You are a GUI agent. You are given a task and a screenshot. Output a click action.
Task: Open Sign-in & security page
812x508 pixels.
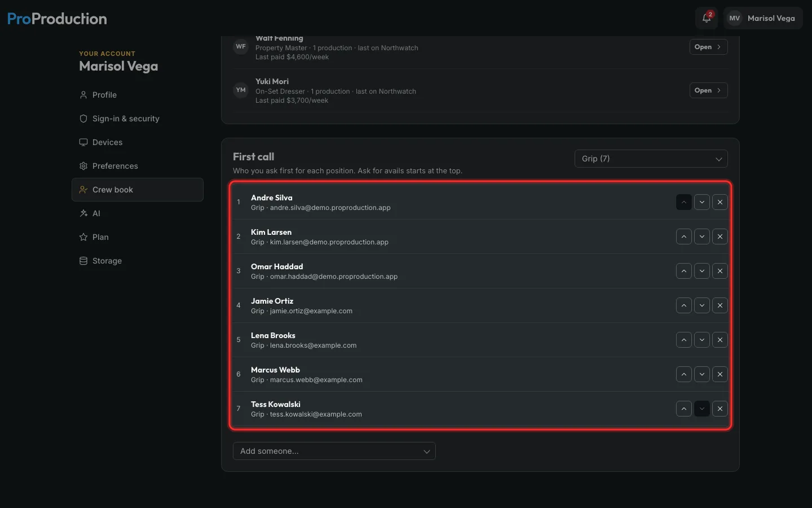(x=138, y=119)
